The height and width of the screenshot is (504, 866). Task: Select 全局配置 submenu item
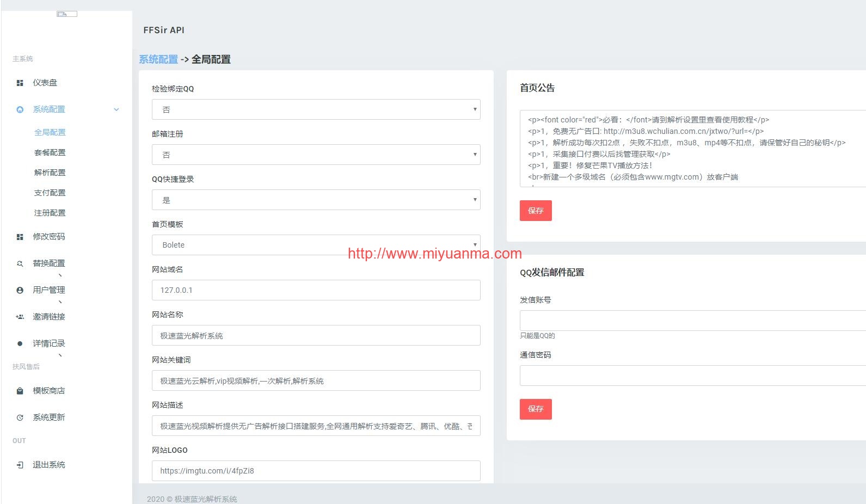coord(50,132)
